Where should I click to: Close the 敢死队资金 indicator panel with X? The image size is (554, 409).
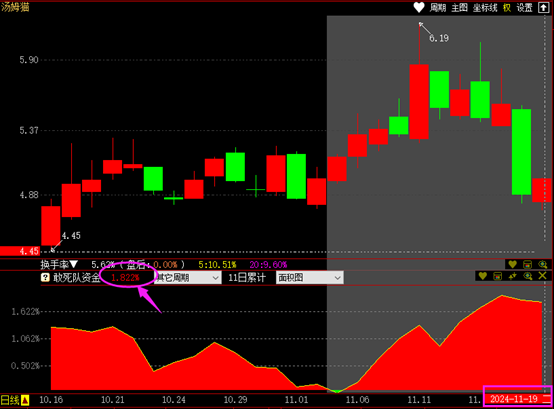click(x=542, y=276)
